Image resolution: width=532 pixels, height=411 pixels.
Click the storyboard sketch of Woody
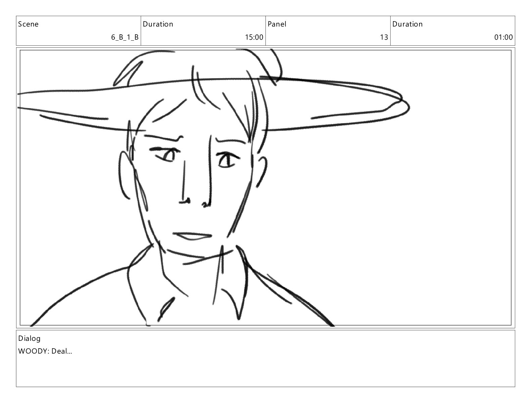point(265,188)
